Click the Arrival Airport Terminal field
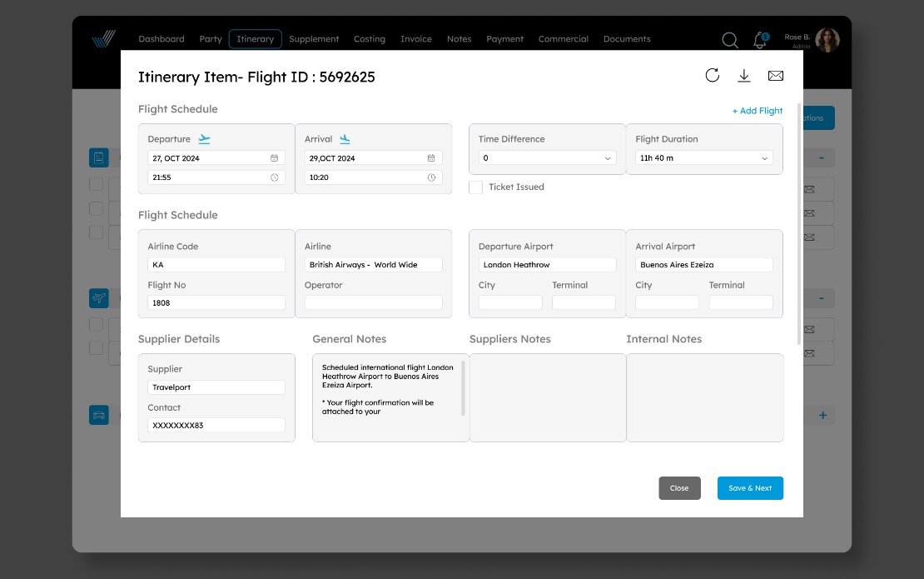The image size is (924, 579). click(741, 302)
